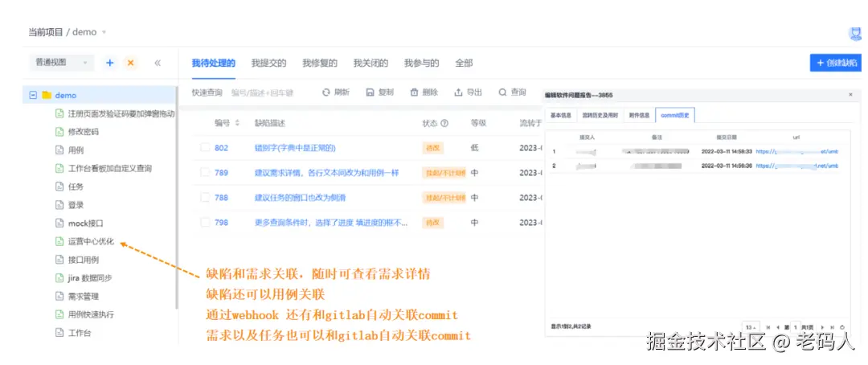Viewport: 868px width, 365px height.
Task: Select 用例 tree item
Action: click(x=76, y=150)
